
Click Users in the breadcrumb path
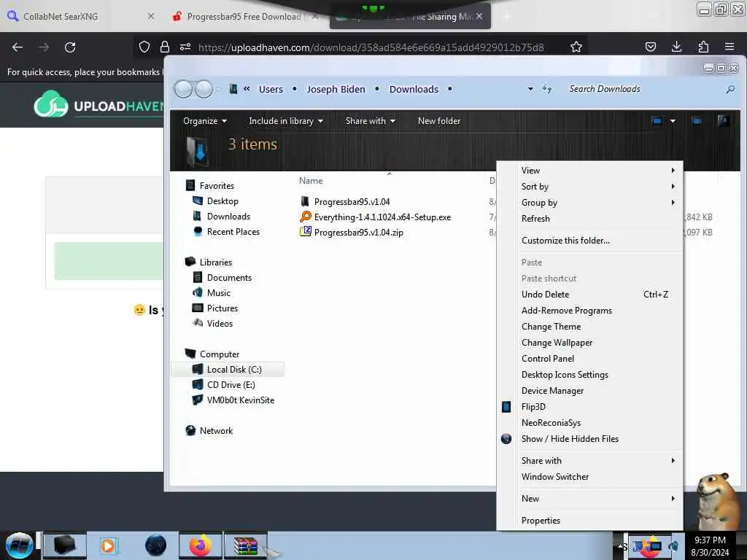271,89
